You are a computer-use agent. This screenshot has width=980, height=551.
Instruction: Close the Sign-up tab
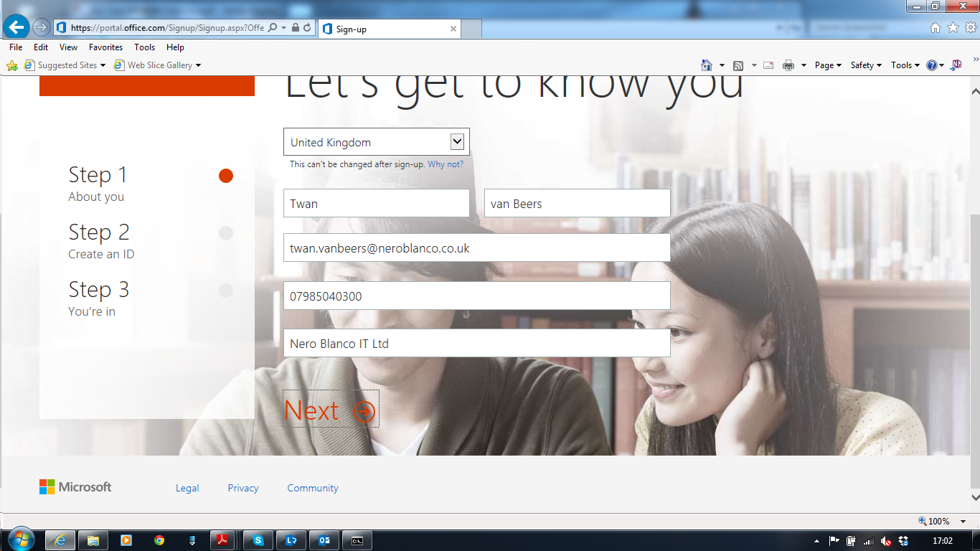point(453,29)
